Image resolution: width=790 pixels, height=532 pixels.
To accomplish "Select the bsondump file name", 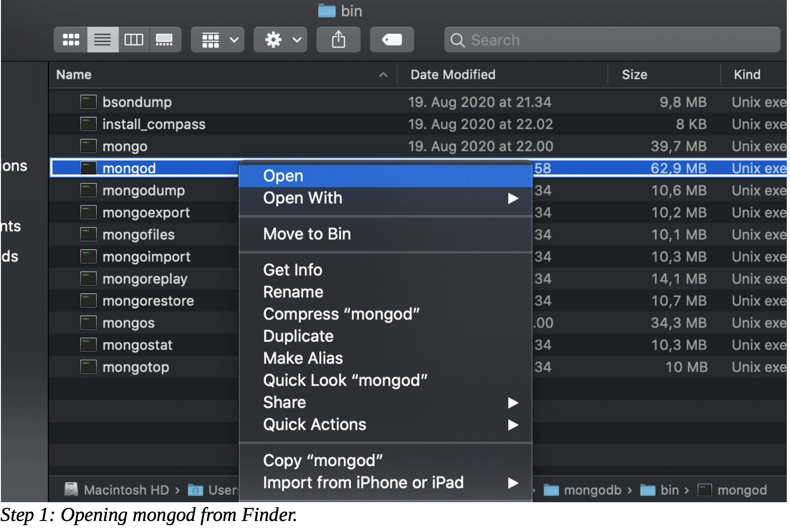I will [137, 102].
